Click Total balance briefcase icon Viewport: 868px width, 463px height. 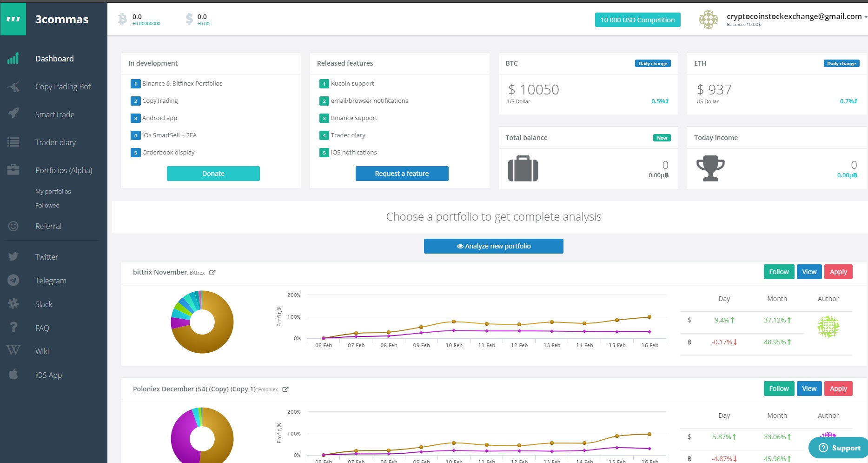tap(523, 168)
